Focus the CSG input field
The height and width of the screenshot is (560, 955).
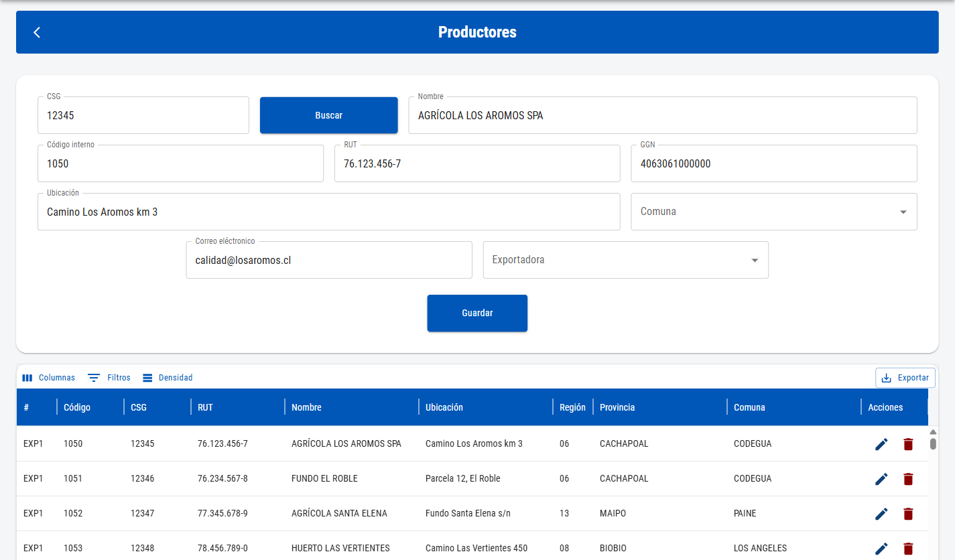tap(143, 115)
